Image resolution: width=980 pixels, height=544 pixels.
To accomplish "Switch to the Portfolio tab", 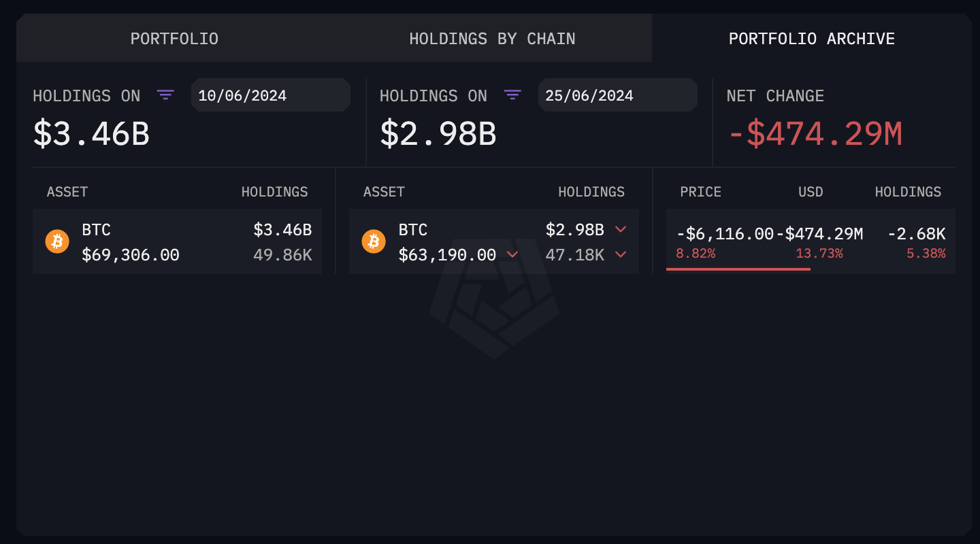I will [x=174, y=39].
